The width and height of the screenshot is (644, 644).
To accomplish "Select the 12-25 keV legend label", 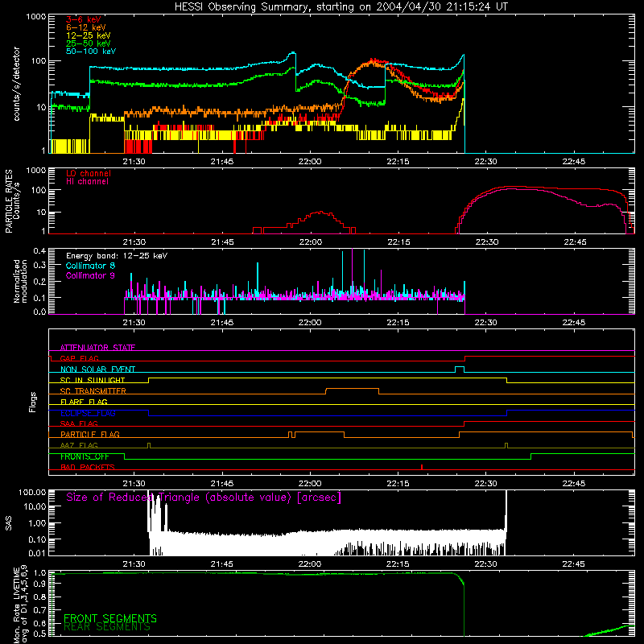I will click(89, 35).
